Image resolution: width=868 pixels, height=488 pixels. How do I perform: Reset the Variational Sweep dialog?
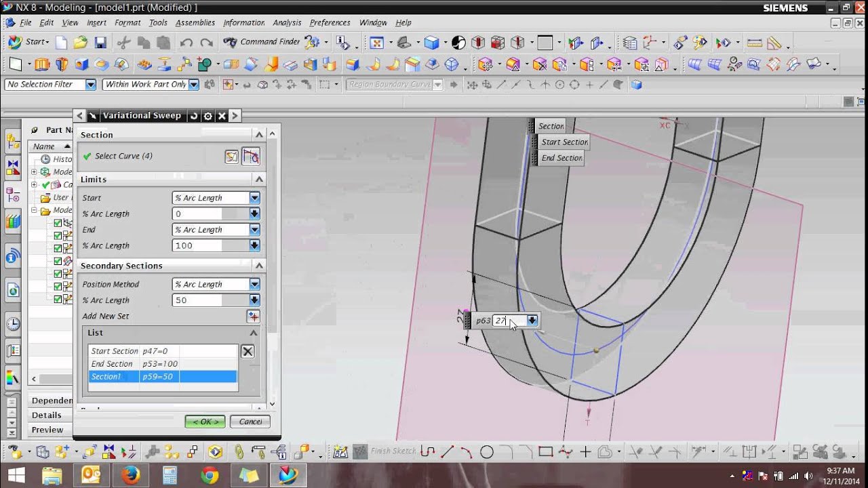pyautogui.click(x=195, y=116)
